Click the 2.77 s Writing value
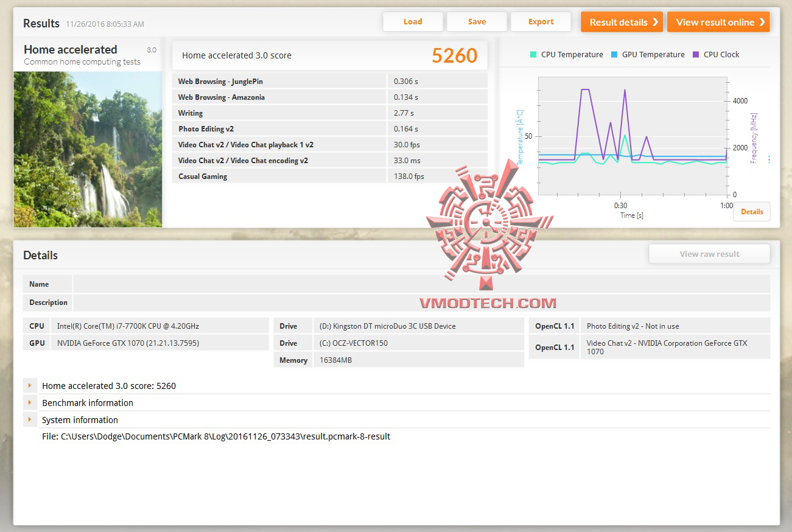 404,113
